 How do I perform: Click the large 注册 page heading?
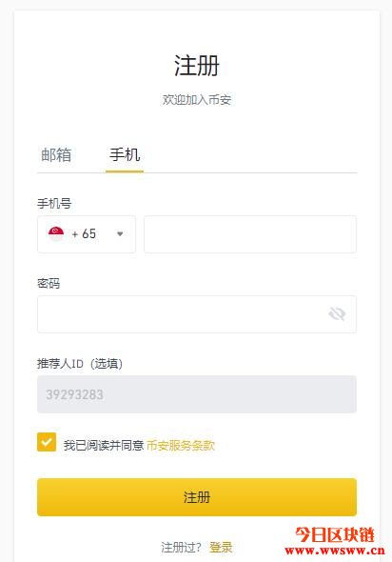click(197, 66)
